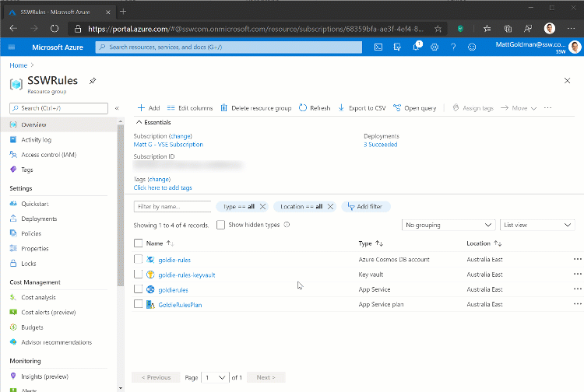Pin the SSWRules resource group
Screen dimensions: 584x392
click(93, 81)
